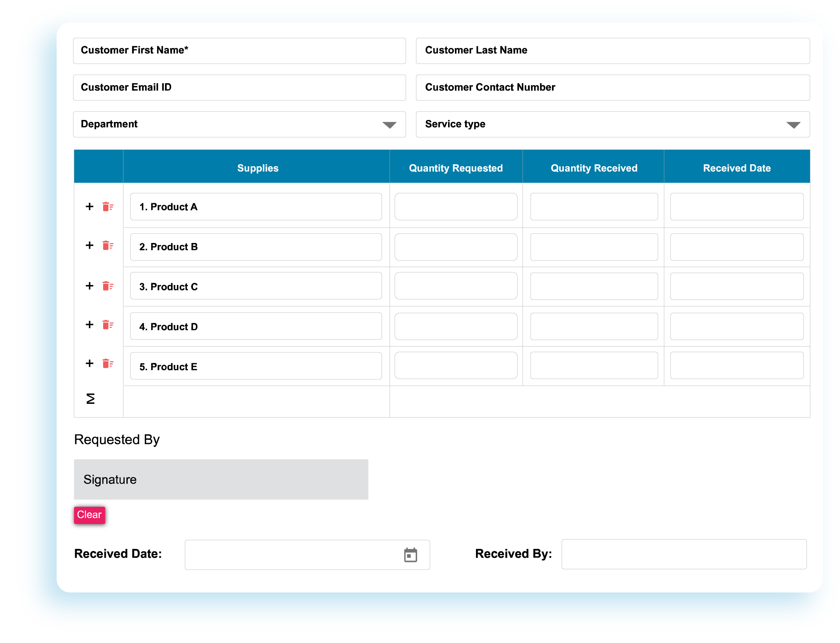Click the Signature pad area
Image resolution: width=840 pixels, height=643 pixels.
click(x=220, y=479)
